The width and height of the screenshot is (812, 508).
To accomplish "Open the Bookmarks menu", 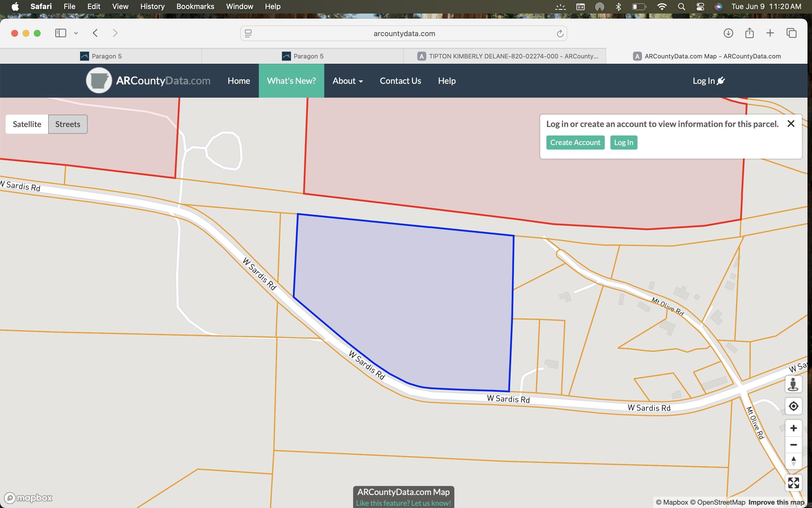I will click(x=195, y=6).
